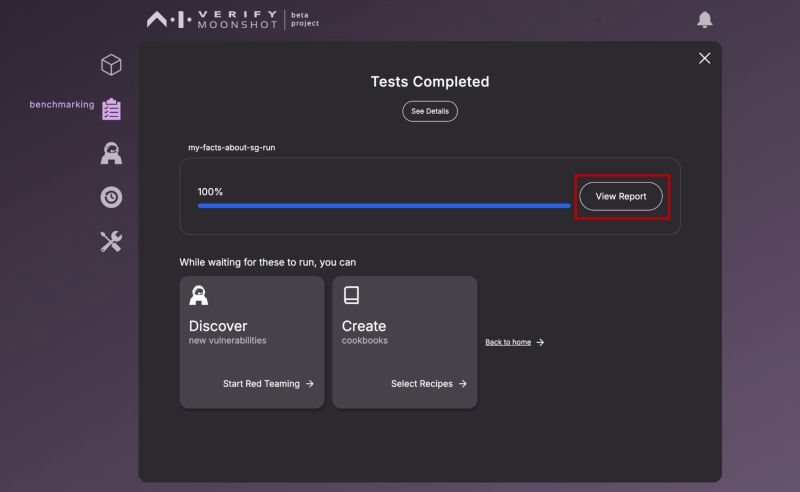Screen dimensions: 800x492
Task: Open the notifications bell
Action: coord(705,19)
